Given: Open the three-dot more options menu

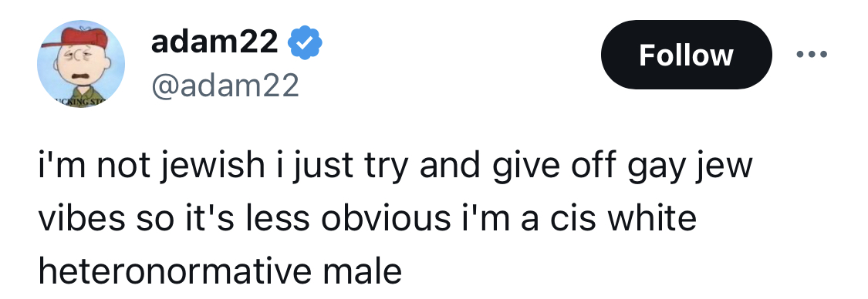Looking at the screenshot, I should point(811,54).
